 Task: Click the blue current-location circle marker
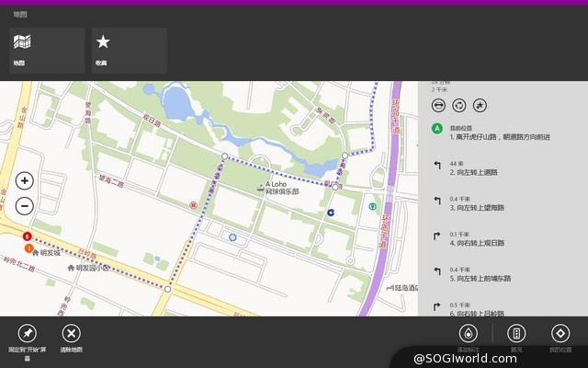point(232,237)
